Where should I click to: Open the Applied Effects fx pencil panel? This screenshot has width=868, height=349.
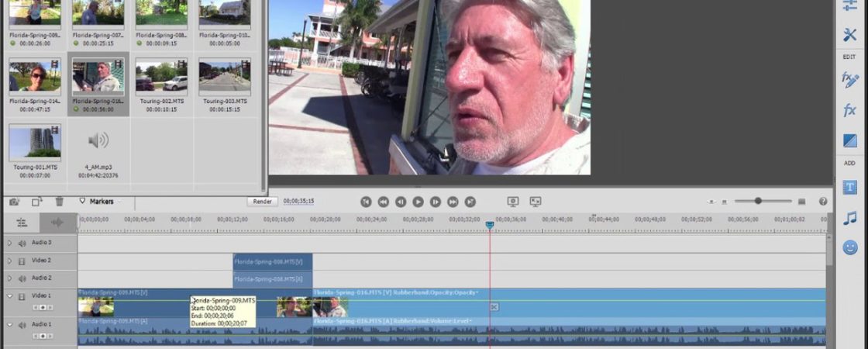click(849, 80)
